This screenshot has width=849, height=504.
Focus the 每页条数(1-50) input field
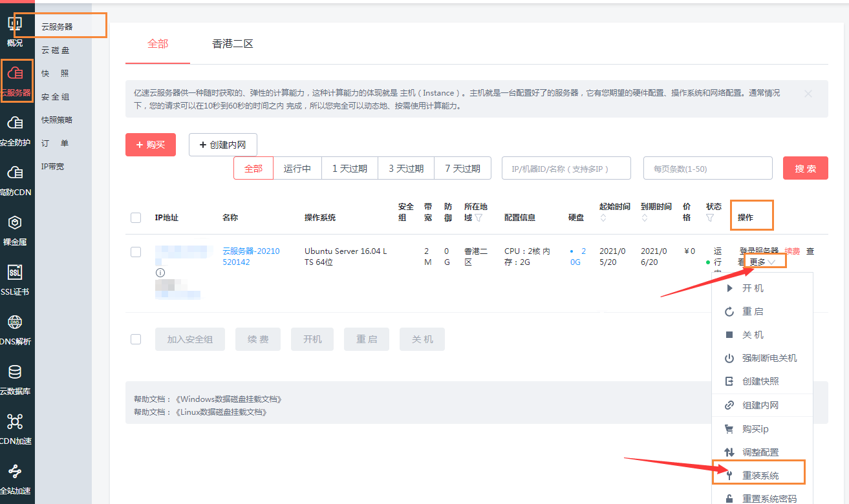[x=708, y=168]
